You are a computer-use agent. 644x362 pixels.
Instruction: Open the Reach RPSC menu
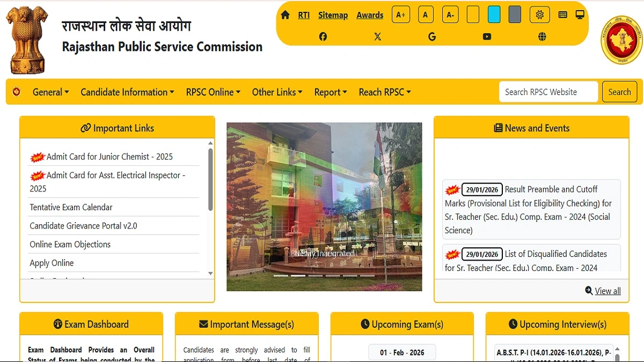click(384, 92)
